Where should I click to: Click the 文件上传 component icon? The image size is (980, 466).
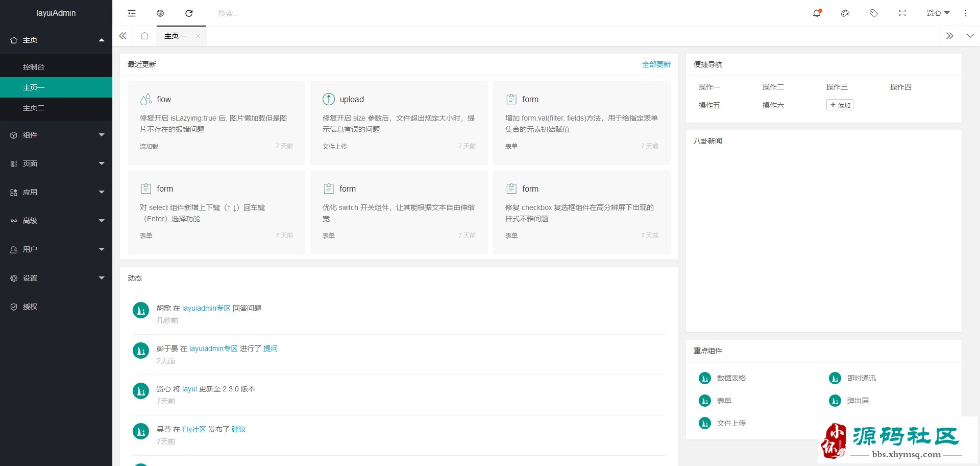pyautogui.click(x=705, y=423)
